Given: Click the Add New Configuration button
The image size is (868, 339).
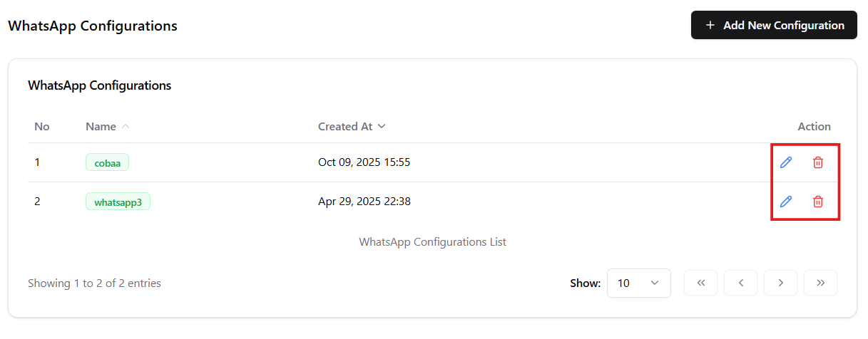Looking at the screenshot, I should pos(774,25).
